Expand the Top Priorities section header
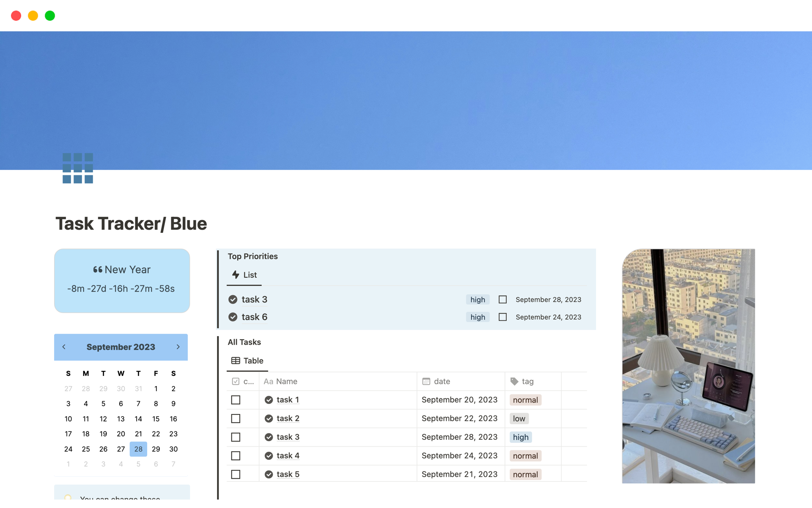This screenshot has width=812, height=508. pos(253,256)
